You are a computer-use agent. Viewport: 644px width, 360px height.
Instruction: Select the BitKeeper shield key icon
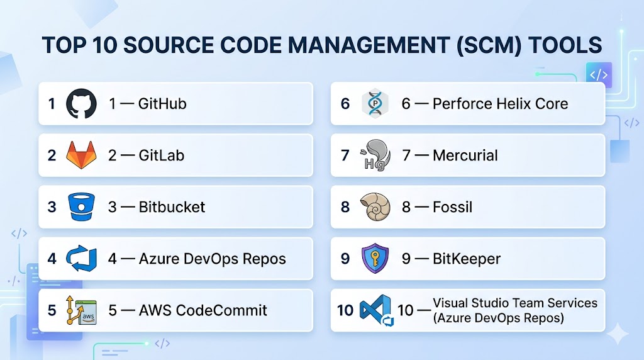click(375, 259)
